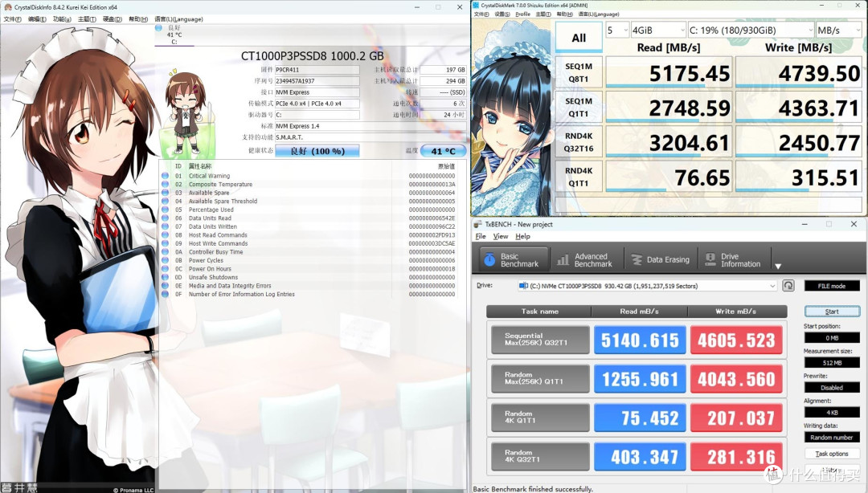
Task: Click the drive icon in TxBENCH Drive combo box
Action: click(523, 286)
